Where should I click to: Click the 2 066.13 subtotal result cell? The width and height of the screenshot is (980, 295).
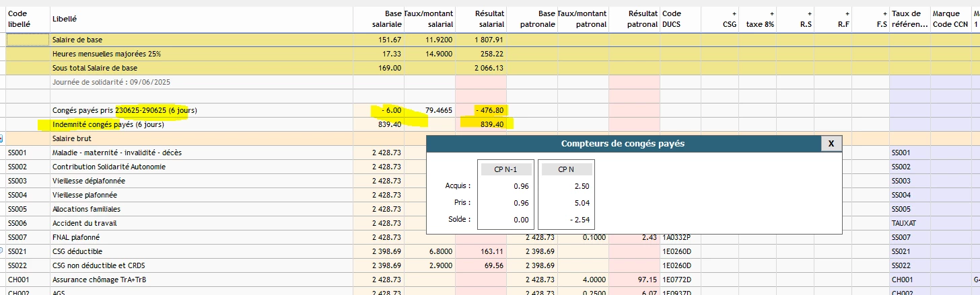481,68
